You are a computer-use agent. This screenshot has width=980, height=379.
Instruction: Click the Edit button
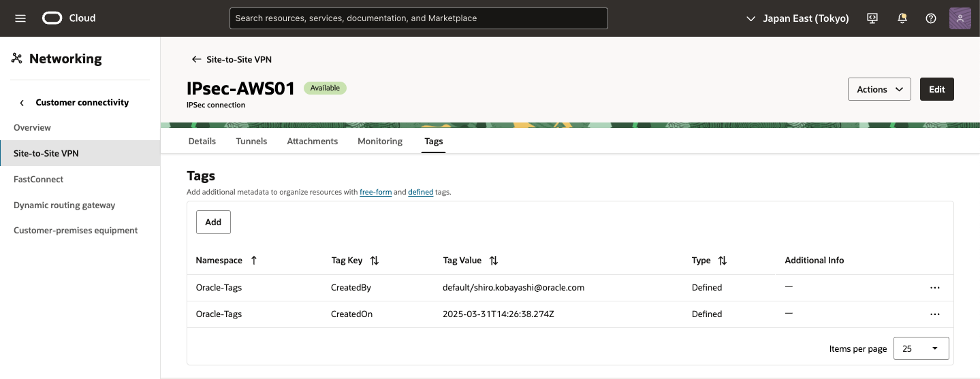[937, 89]
